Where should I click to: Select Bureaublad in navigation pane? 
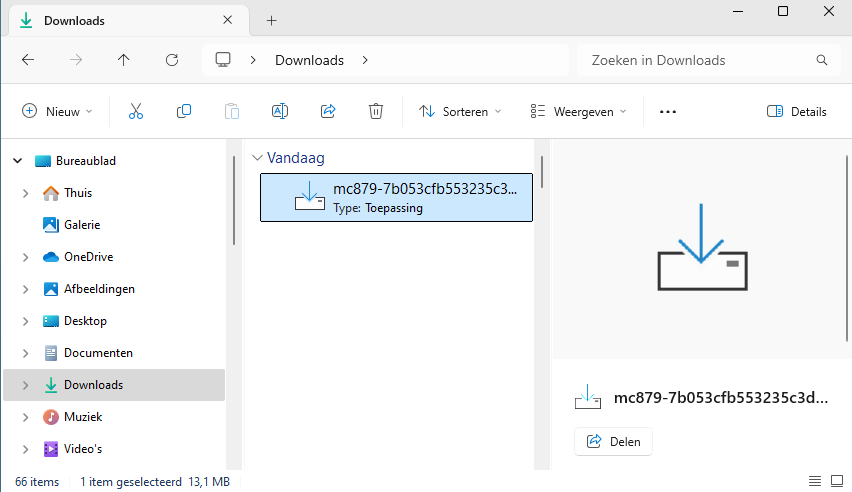point(86,161)
